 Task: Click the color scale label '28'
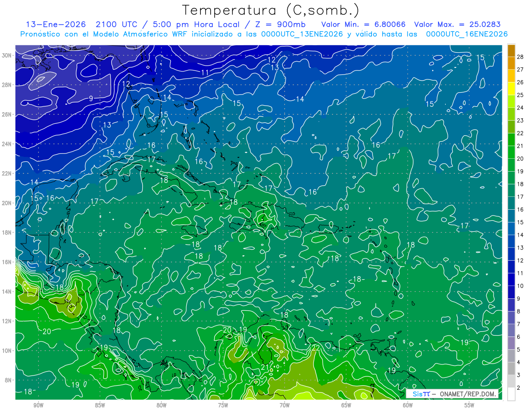(520, 57)
